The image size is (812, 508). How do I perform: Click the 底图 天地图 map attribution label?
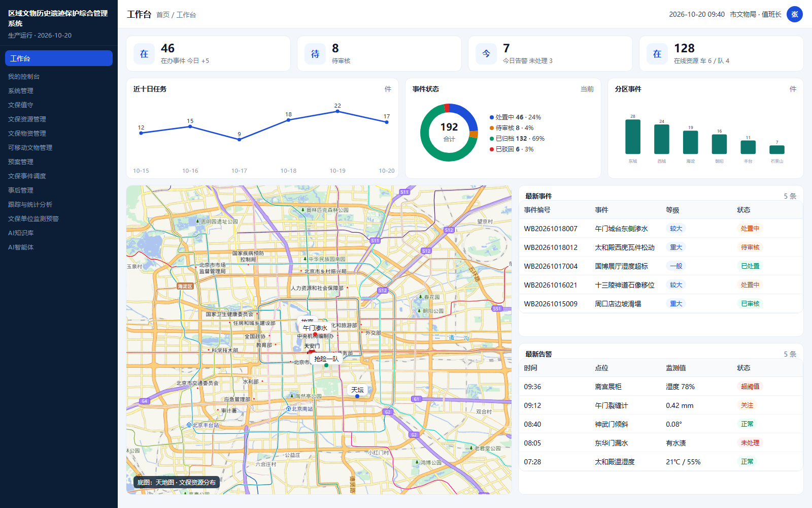click(176, 482)
